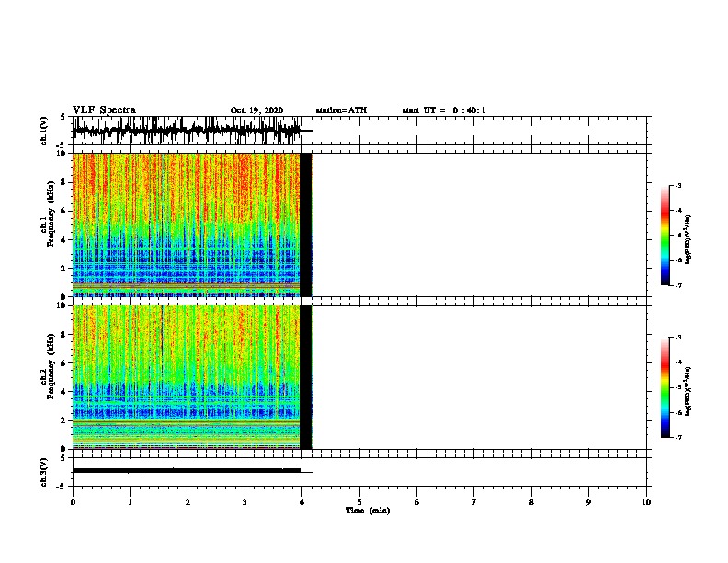The width and height of the screenshot is (728, 563).
Task: Click the ch.2 spectrogram colored data area
Action: point(186,377)
